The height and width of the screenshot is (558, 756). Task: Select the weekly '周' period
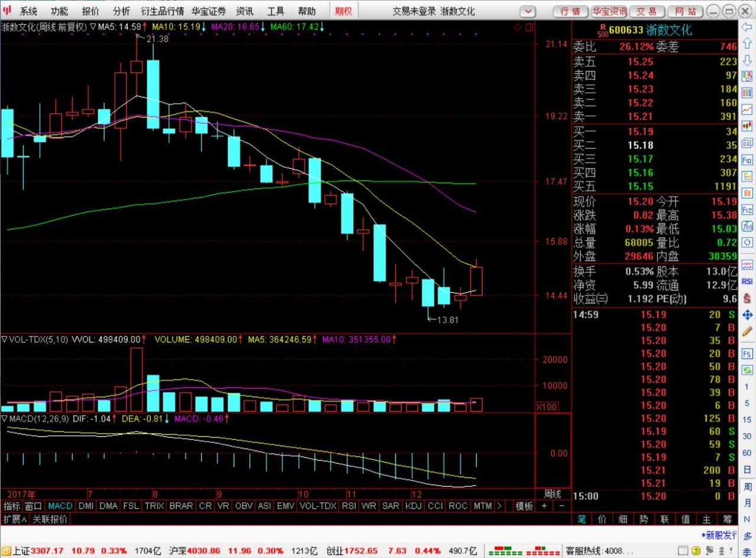[x=747, y=486]
